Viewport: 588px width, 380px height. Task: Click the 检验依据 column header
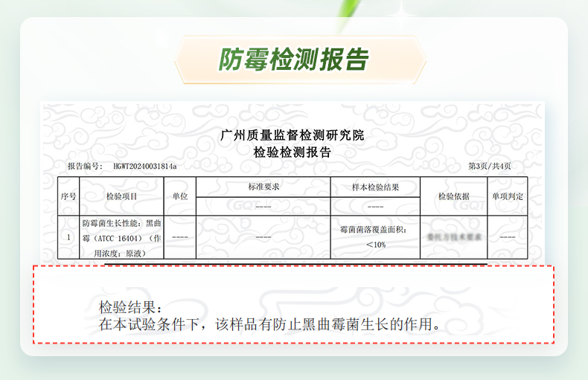point(453,196)
